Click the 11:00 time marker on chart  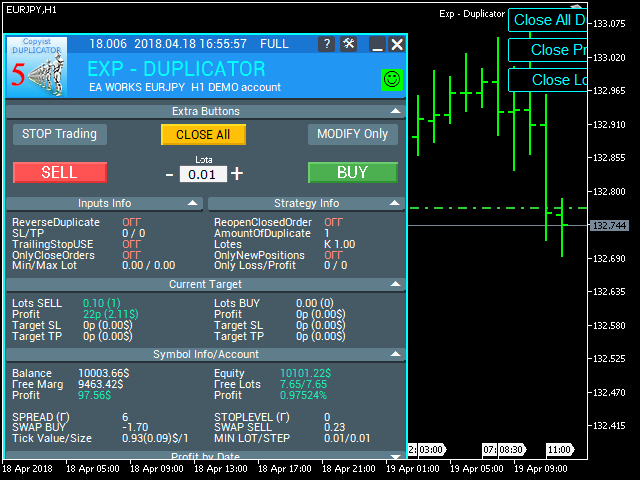(560, 450)
